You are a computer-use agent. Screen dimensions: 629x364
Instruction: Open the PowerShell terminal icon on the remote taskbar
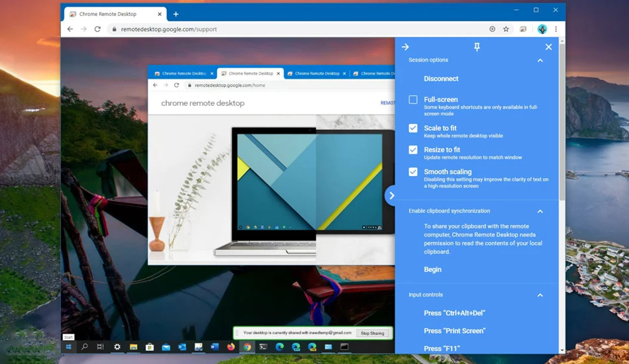coord(263,347)
